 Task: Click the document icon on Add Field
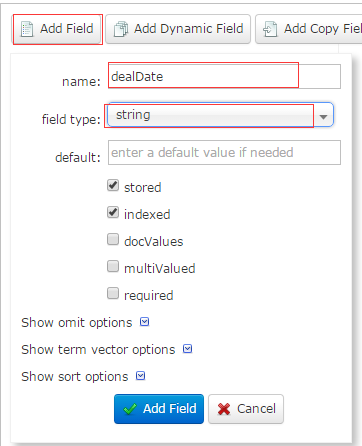(27, 29)
